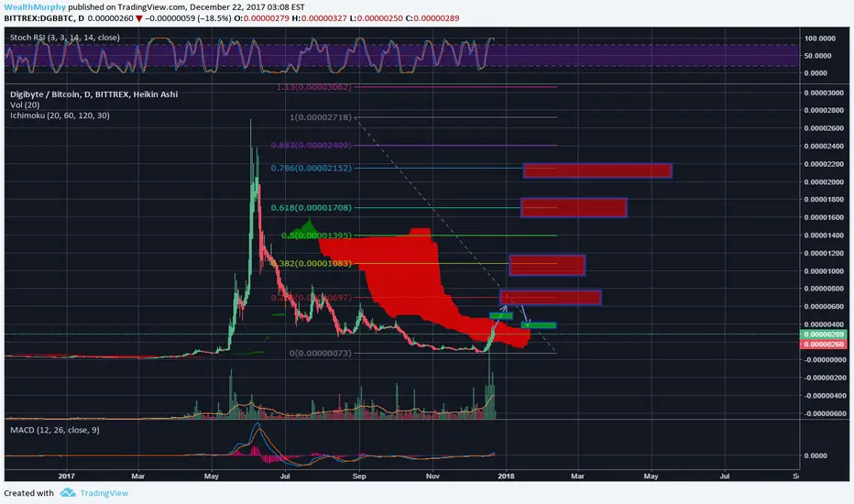Viewport: 854px width, 504px height.
Task: Click the 2018 label on time axis
Action: (x=506, y=477)
